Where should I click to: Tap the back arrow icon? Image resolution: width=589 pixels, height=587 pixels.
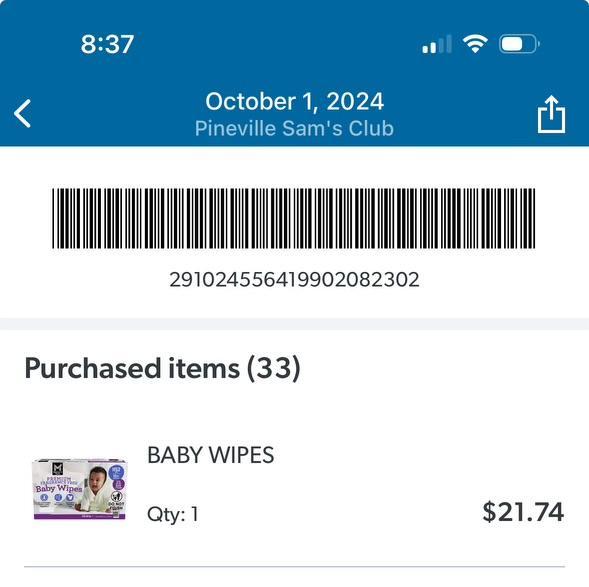pos(22,113)
